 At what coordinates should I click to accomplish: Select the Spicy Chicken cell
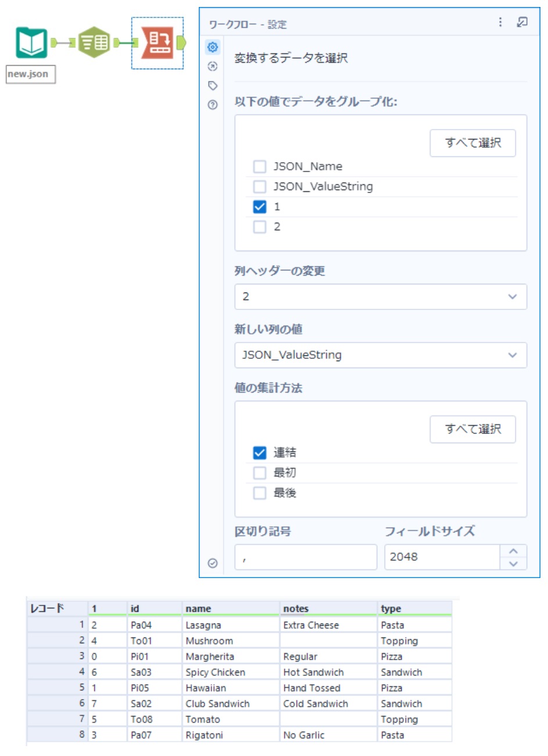point(231,672)
